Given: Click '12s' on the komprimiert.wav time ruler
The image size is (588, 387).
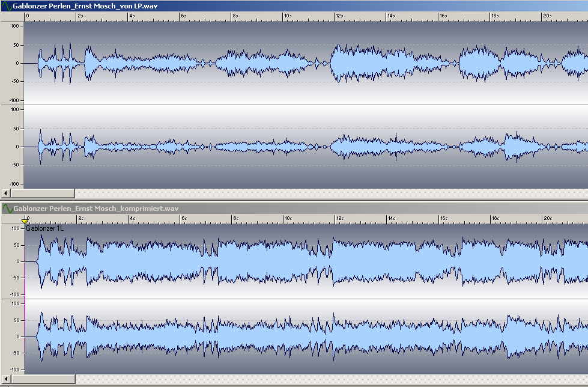Looking at the screenshot, I should click(340, 218).
